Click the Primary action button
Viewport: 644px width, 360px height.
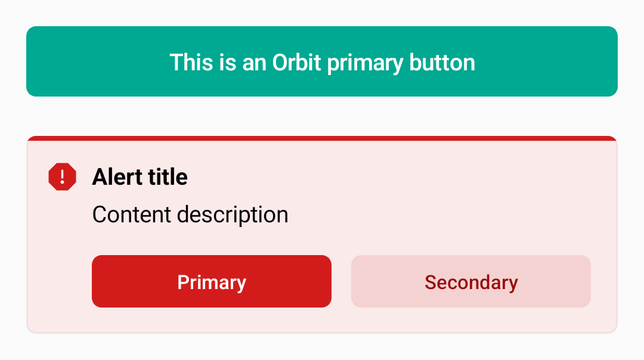[x=211, y=281]
